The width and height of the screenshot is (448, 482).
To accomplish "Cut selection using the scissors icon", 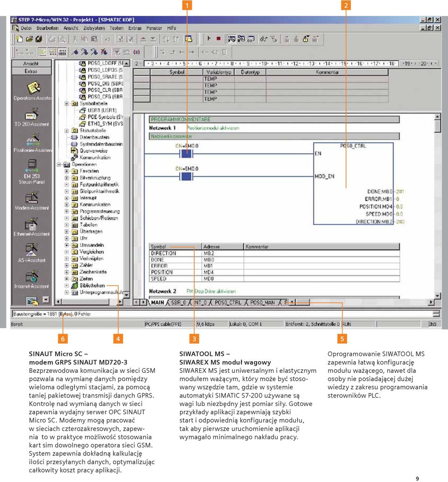I will [75, 39].
